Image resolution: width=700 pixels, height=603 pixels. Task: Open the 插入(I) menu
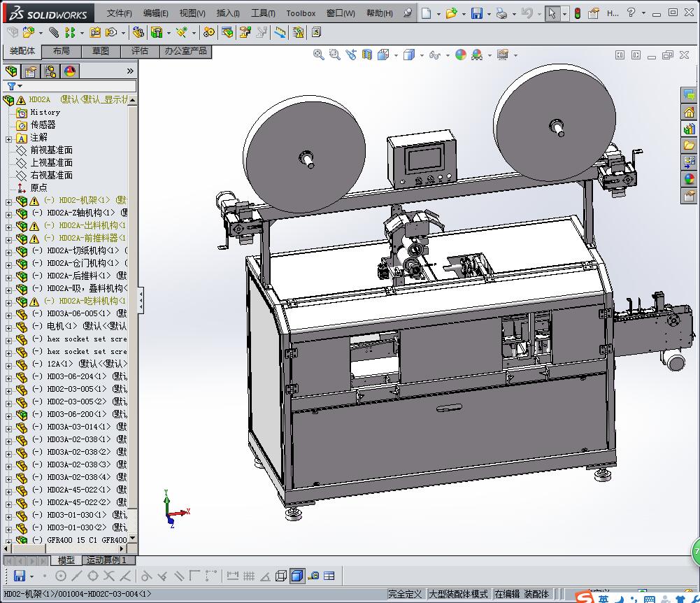click(x=228, y=13)
